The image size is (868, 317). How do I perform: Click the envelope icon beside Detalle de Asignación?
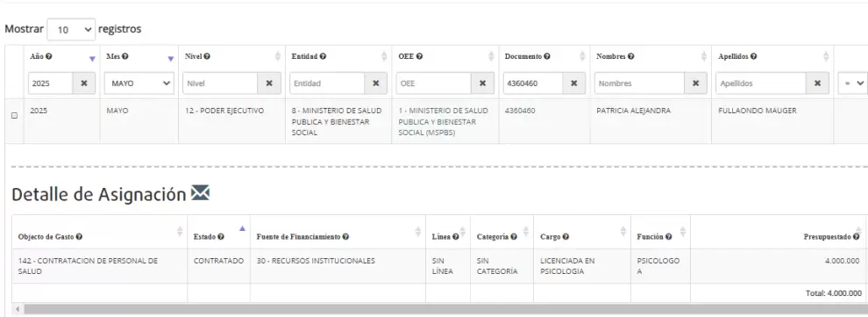click(200, 193)
